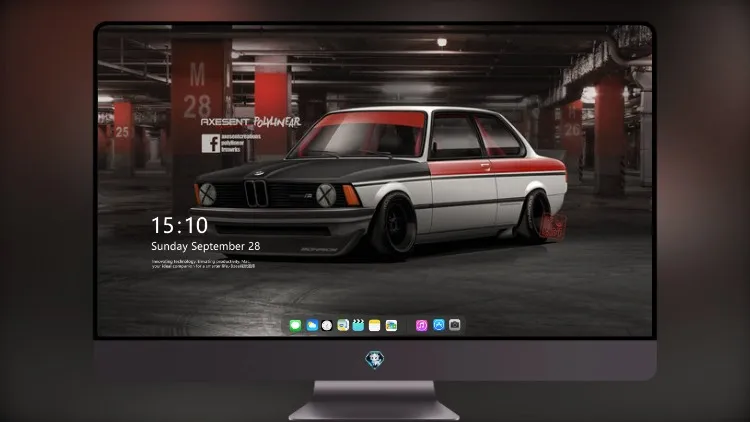Open the Clock app in the dock
Screen dimensions: 750x422
pos(327,326)
